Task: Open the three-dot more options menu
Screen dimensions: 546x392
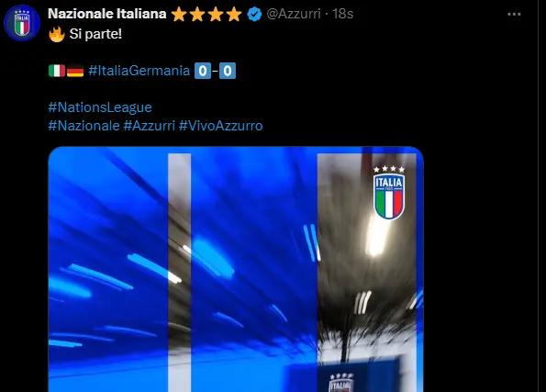Action: (x=514, y=15)
